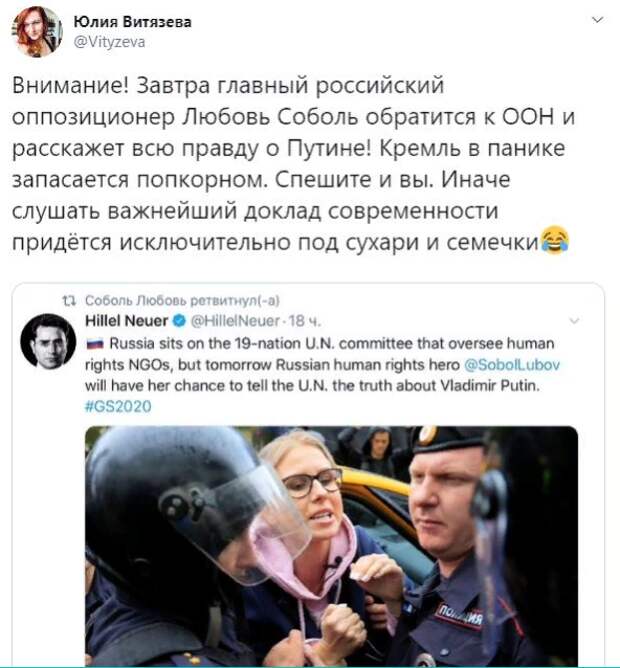Open Hillel Neuer's round profile photo
620x668 pixels.
tap(48, 341)
